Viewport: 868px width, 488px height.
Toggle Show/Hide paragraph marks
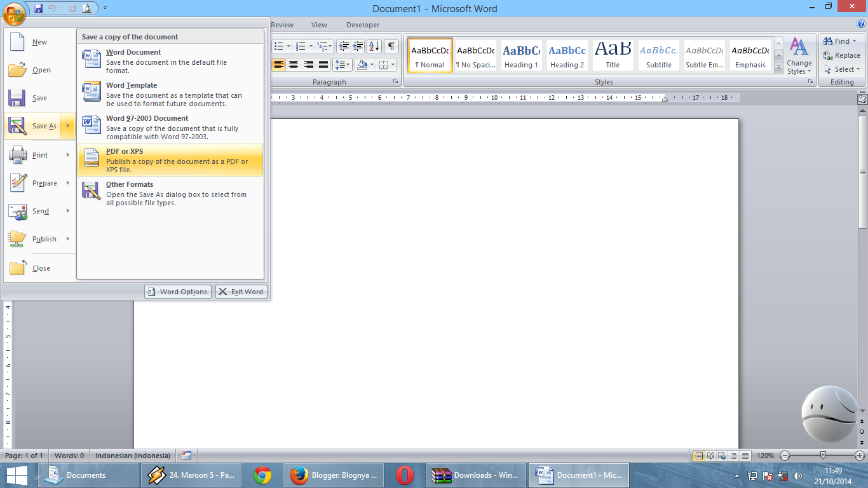tap(391, 46)
